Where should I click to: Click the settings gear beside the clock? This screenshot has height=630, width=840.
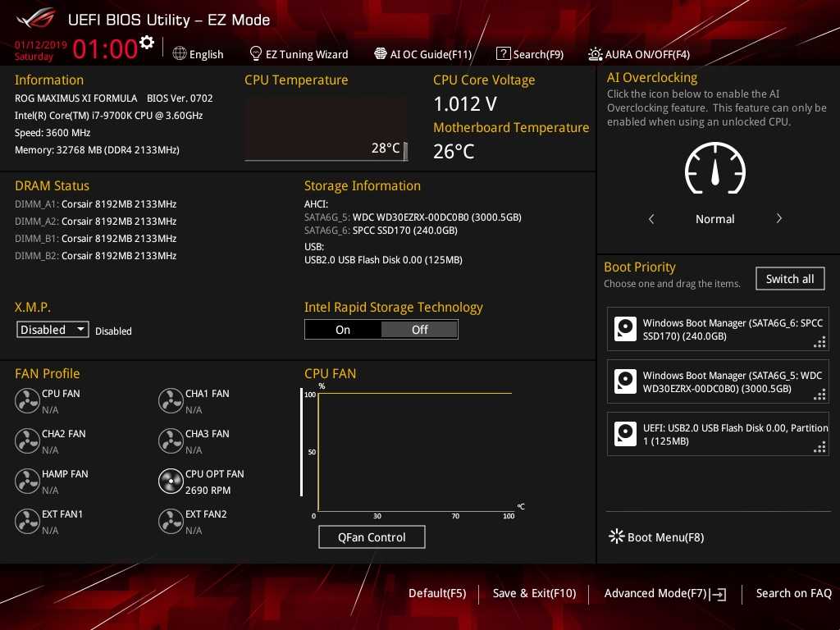(147, 43)
